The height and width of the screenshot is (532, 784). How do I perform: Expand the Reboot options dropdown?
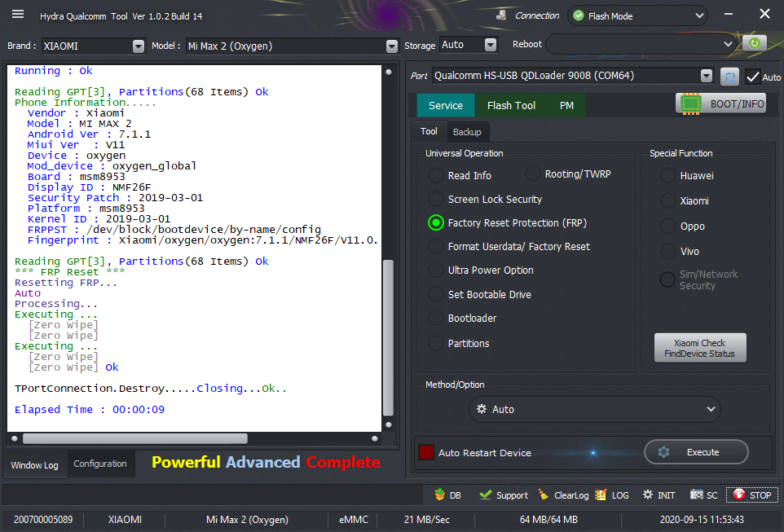[x=641, y=44]
